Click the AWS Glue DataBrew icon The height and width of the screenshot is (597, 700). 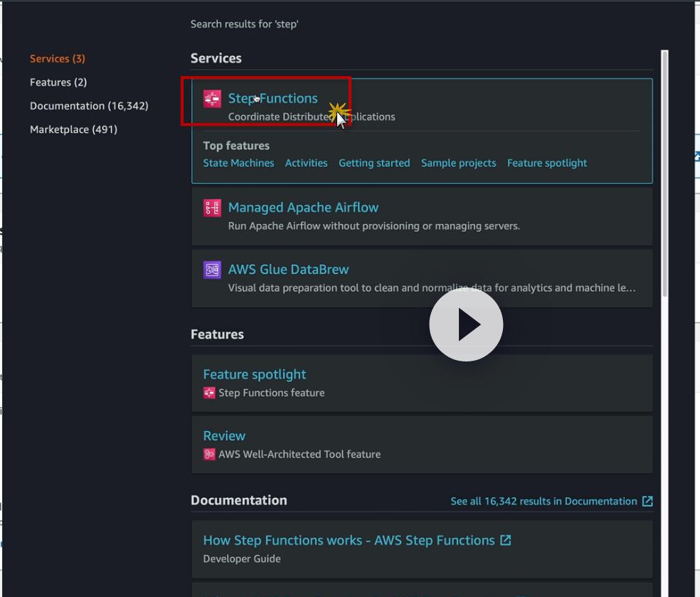pos(212,270)
